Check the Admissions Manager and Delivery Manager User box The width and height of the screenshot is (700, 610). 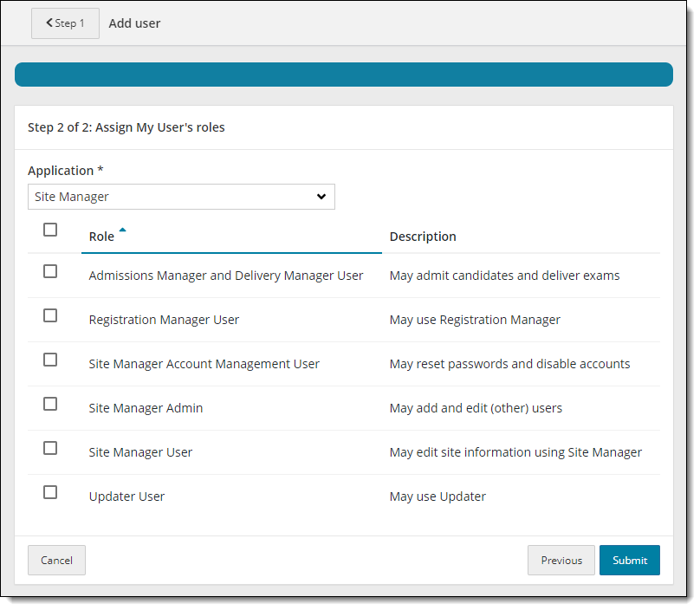pyautogui.click(x=50, y=271)
